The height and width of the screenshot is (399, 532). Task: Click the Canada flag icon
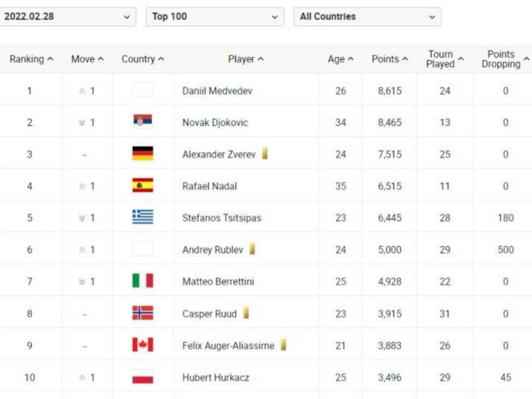pos(142,345)
